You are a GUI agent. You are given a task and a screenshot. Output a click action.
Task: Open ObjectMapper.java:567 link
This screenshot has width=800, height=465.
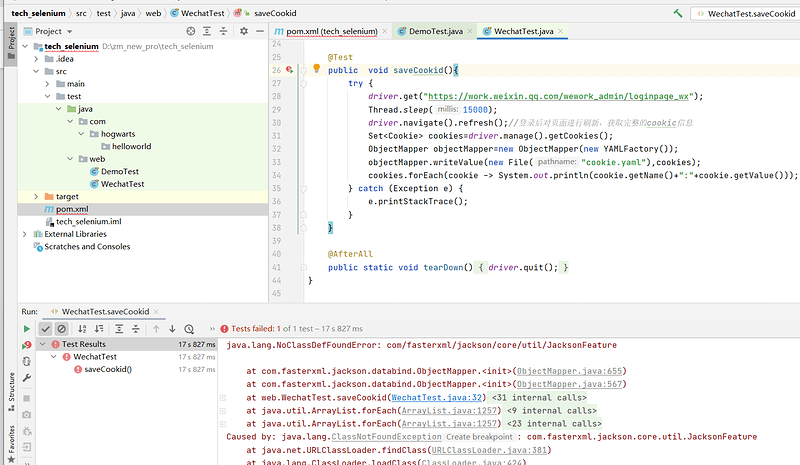click(x=569, y=384)
